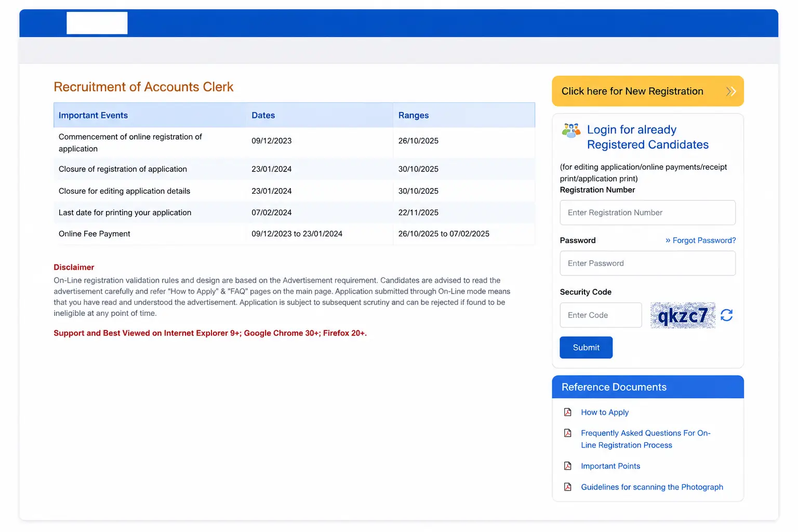Image resolution: width=798 pixels, height=532 pixels.
Task: Click the double chevron on New Registration button
Action: [730, 91]
